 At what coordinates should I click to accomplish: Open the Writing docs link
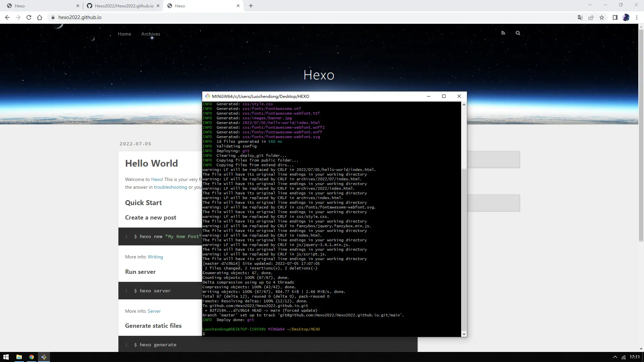(155, 257)
